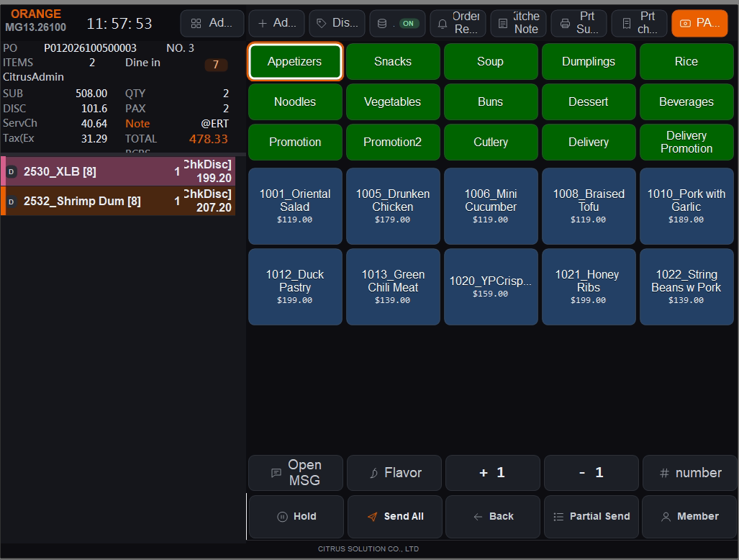Increase quantity with the + 1 button
The height and width of the screenshot is (560, 739).
point(492,473)
